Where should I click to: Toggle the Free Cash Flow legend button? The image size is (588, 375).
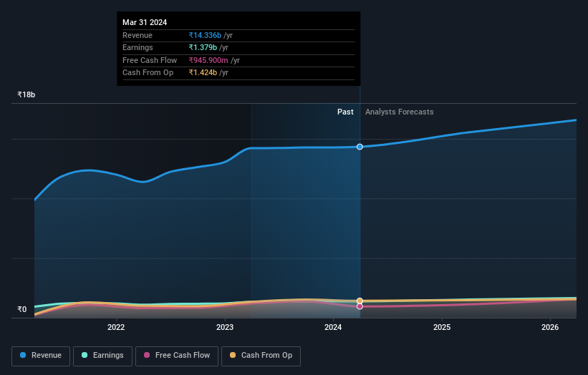(177, 356)
